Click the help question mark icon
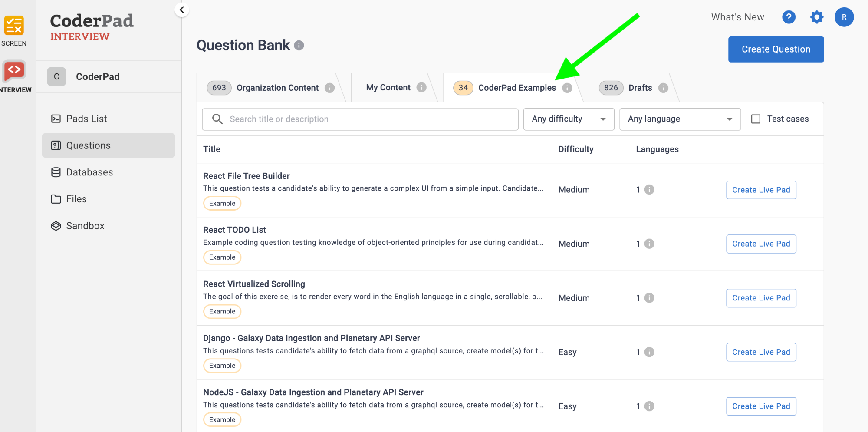Viewport: 868px width, 432px height. point(789,17)
